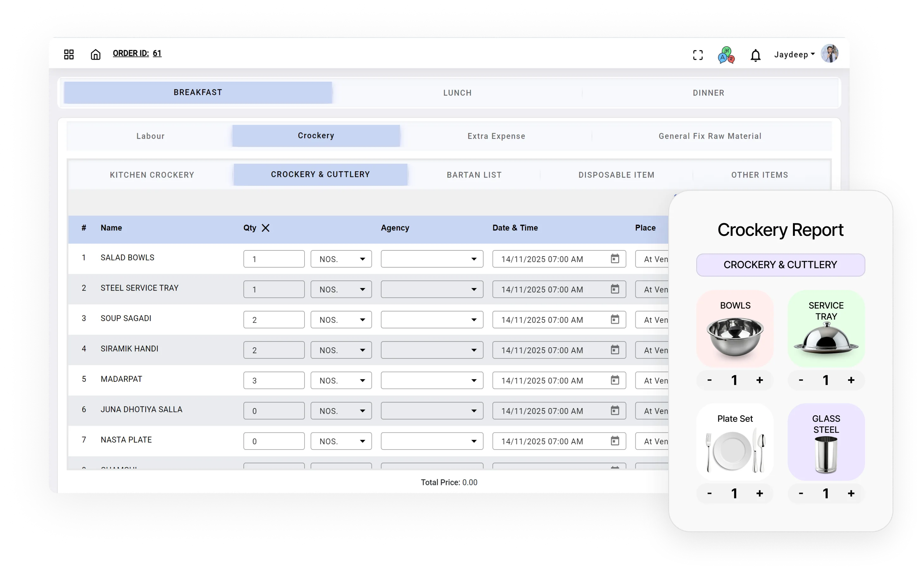
Task: Click the home icon in the top bar
Action: click(96, 54)
